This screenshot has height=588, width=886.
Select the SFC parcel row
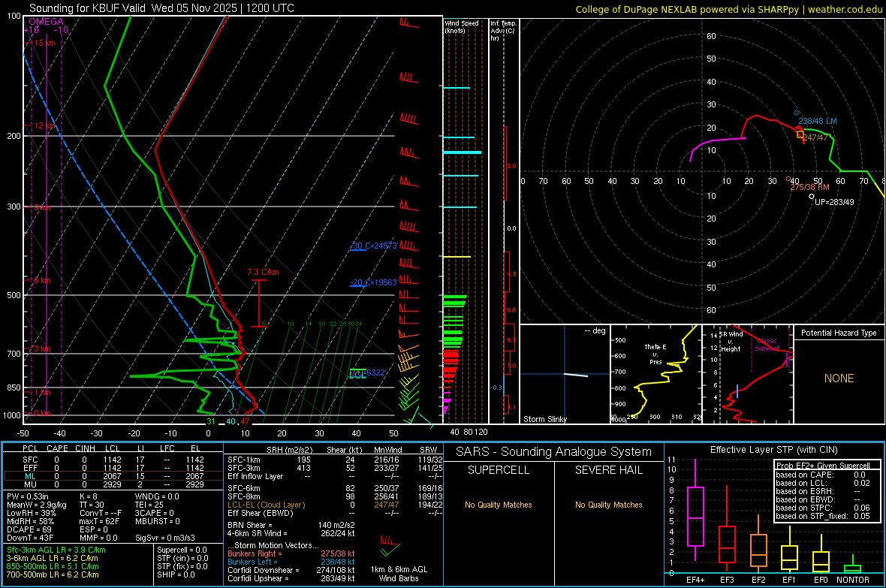tap(113, 460)
